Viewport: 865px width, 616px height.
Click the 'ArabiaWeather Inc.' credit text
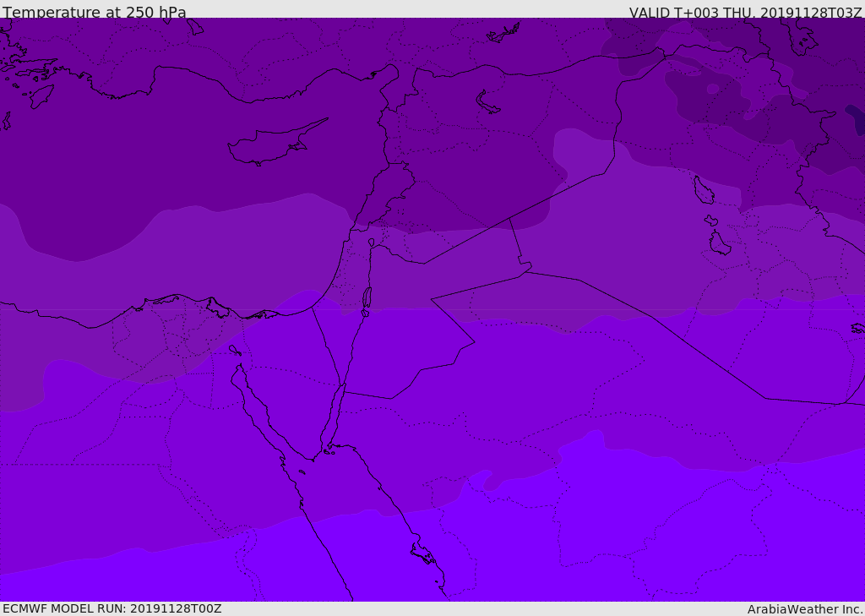coord(805,609)
